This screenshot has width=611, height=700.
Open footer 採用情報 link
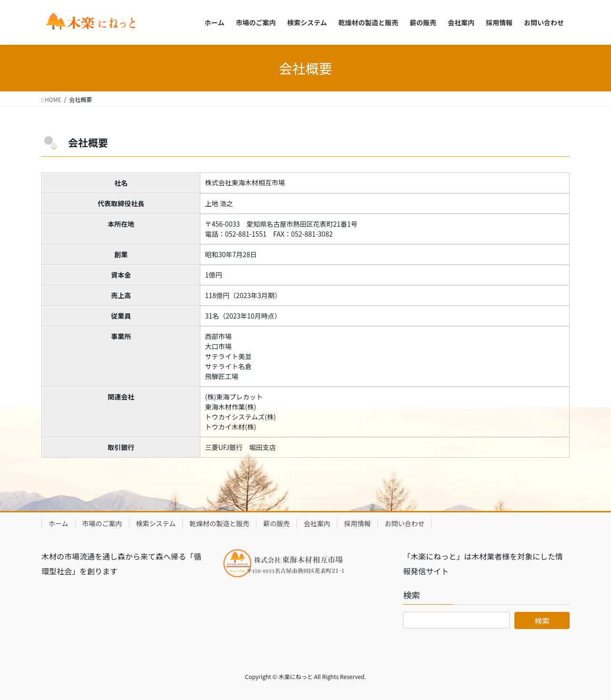point(357,523)
